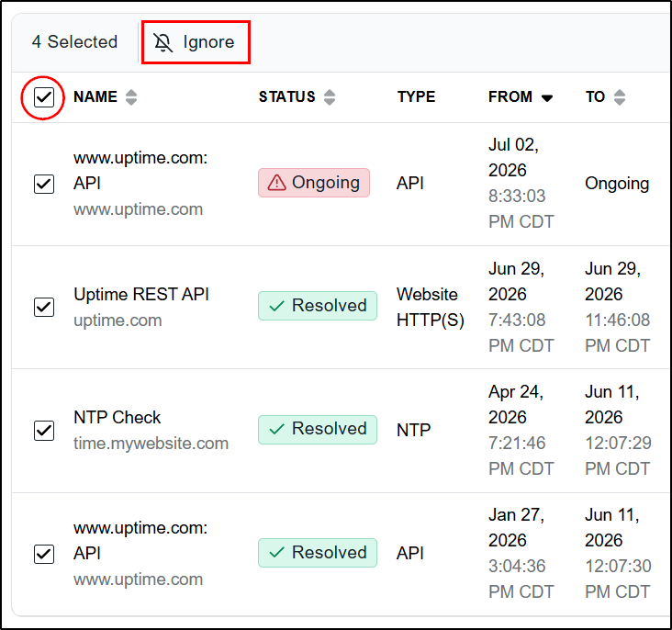Sort by TO column arrows
Screen dimensions: 672x630
[620, 97]
